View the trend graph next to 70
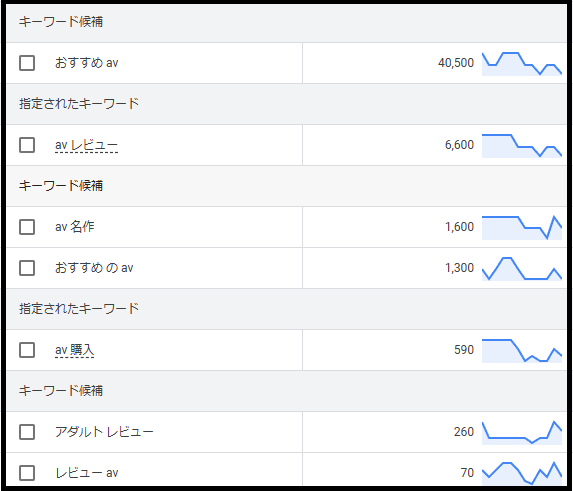Screen dimensions: 573x491 tap(522, 473)
